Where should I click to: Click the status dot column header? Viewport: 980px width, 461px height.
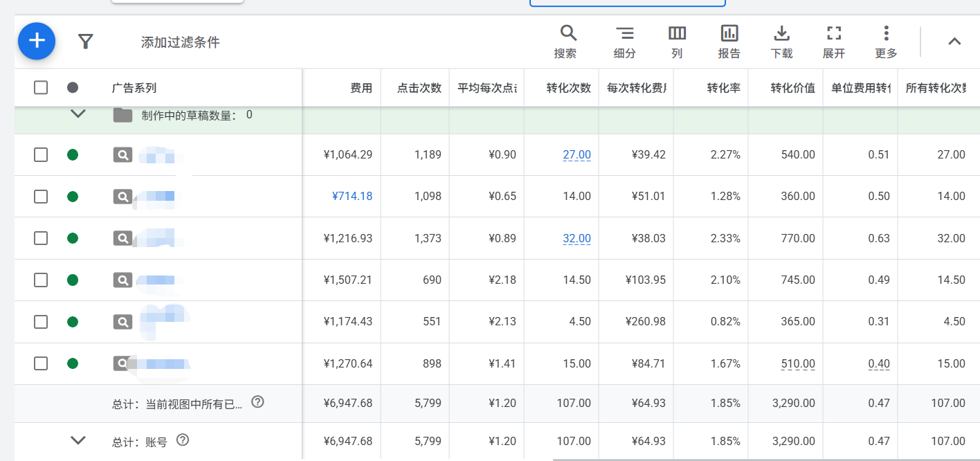[x=73, y=88]
